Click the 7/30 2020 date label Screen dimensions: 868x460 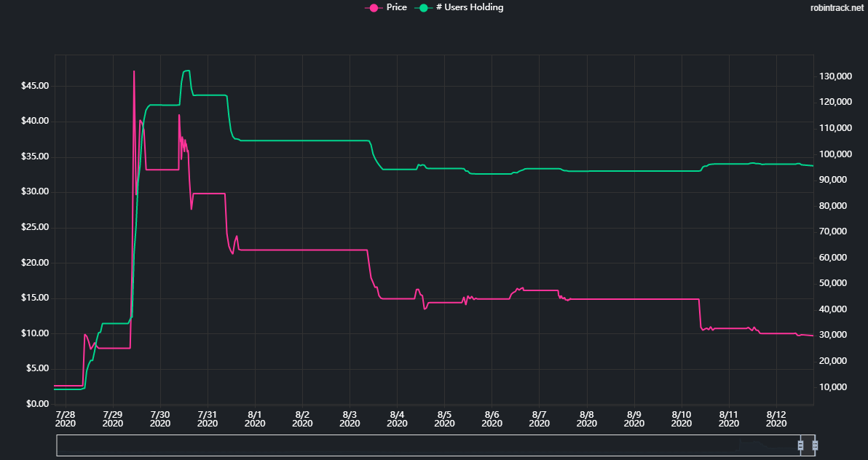pos(160,419)
